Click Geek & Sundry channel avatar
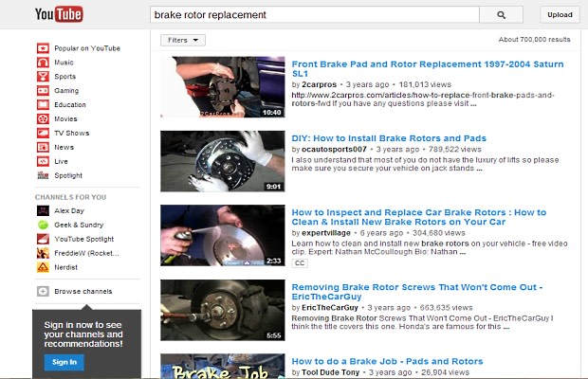This screenshot has height=379, width=588. [x=43, y=225]
